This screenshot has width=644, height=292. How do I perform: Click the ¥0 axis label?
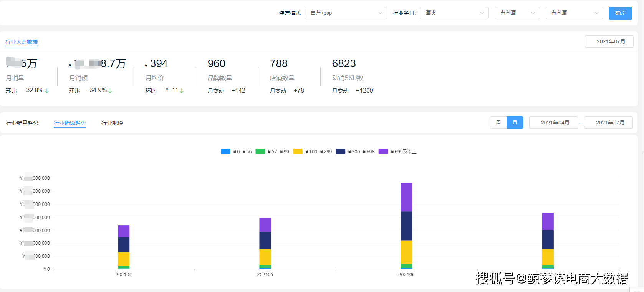(46, 269)
